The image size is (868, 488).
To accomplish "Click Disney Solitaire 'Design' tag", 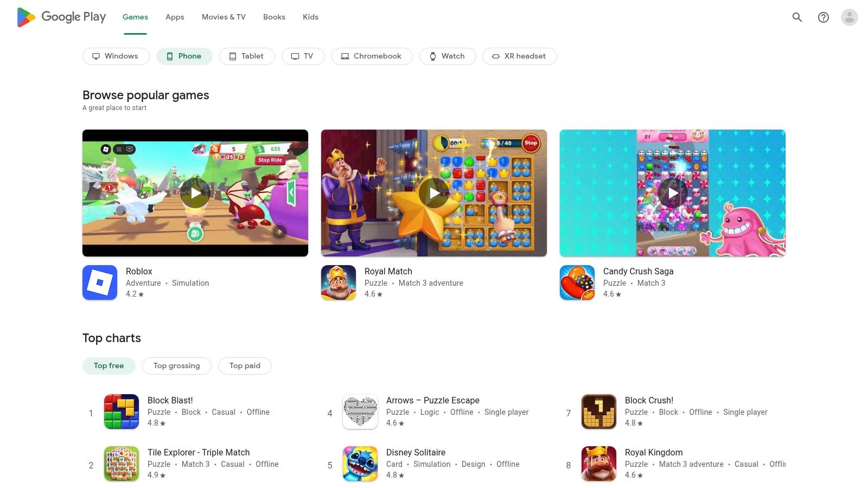I will pyautogui.click(x=474, y=464).
